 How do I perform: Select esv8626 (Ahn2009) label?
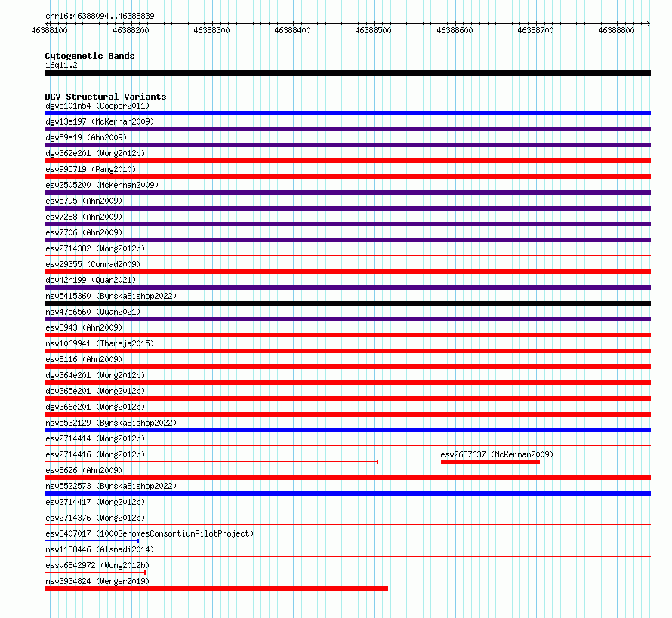pos(84,470)
